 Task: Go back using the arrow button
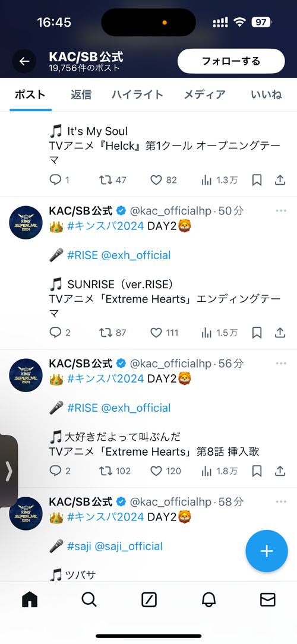24,62
